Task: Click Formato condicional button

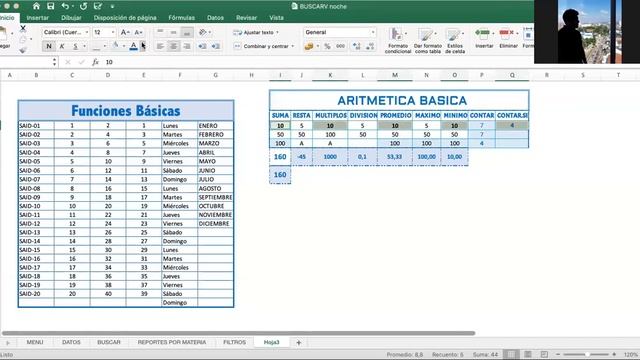Action: click(398, 40)
